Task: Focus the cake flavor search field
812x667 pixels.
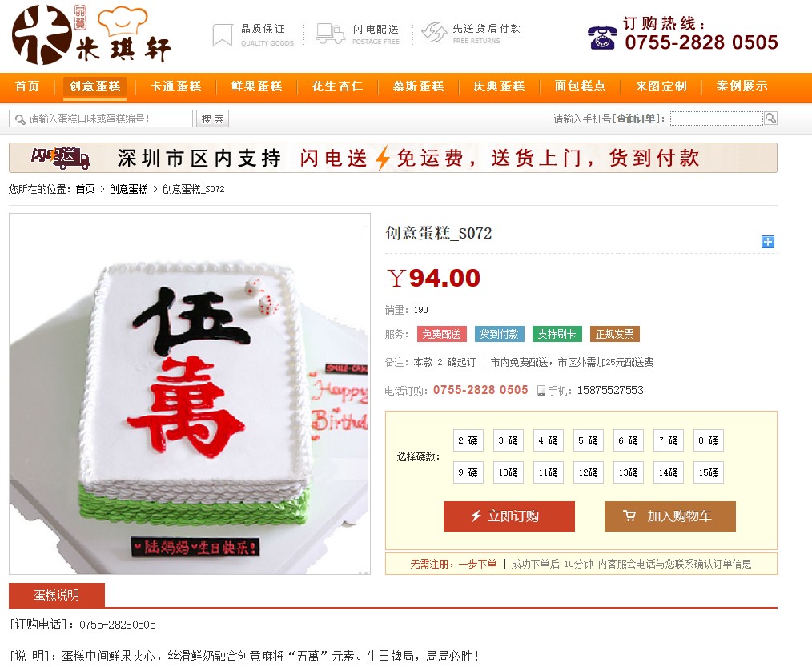Action: (x=101, y=119)
